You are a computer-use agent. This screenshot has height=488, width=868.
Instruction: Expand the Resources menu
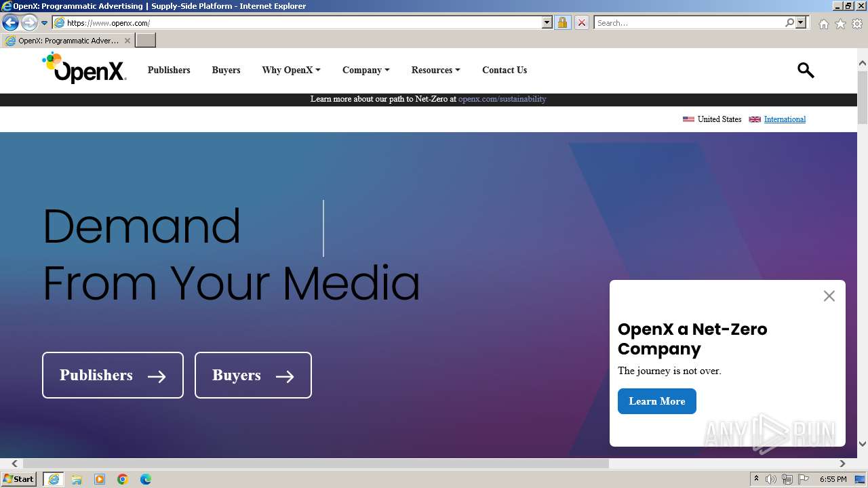435,70
